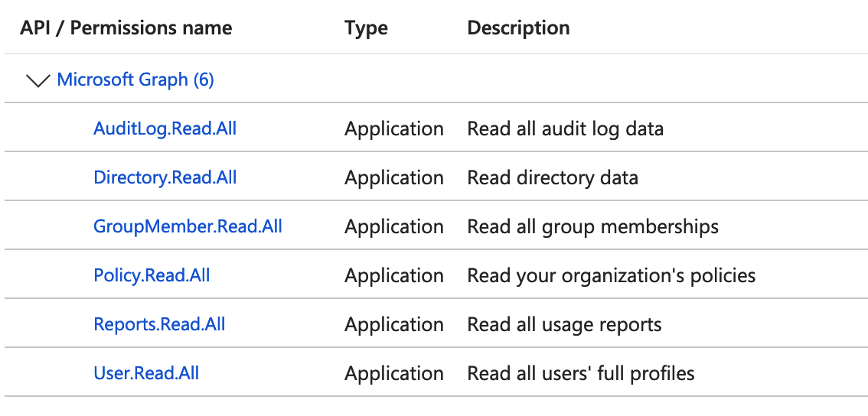Open the User.Read.All permission link
The width and height of the screenshot is (868, 416).
click(x=146, y=373)
